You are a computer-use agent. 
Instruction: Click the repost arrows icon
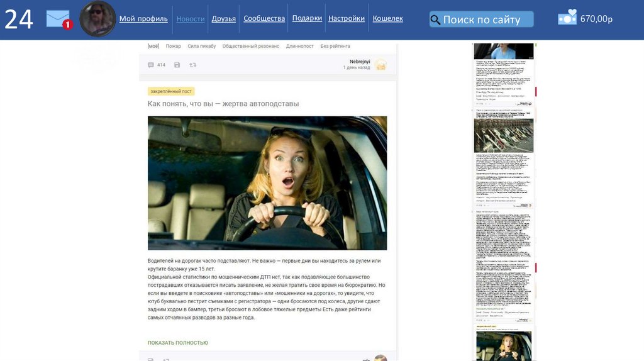(x=192, y=65)
